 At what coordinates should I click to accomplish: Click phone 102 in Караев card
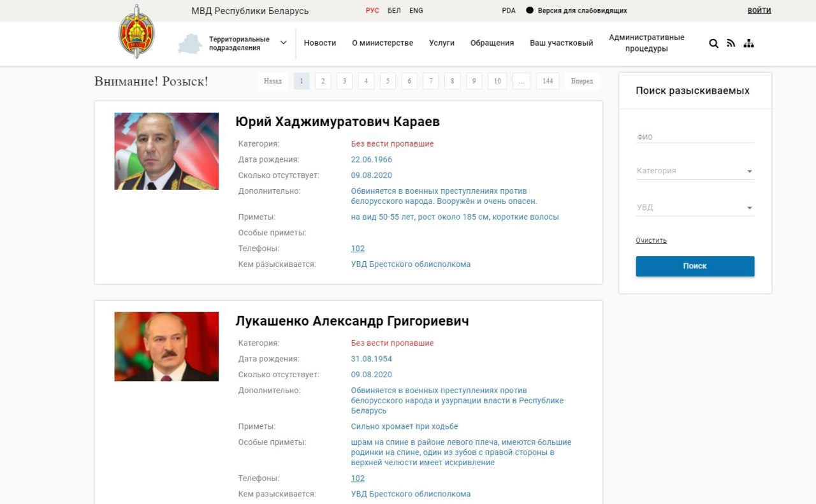pyautogui.click(x=358, y=248)
